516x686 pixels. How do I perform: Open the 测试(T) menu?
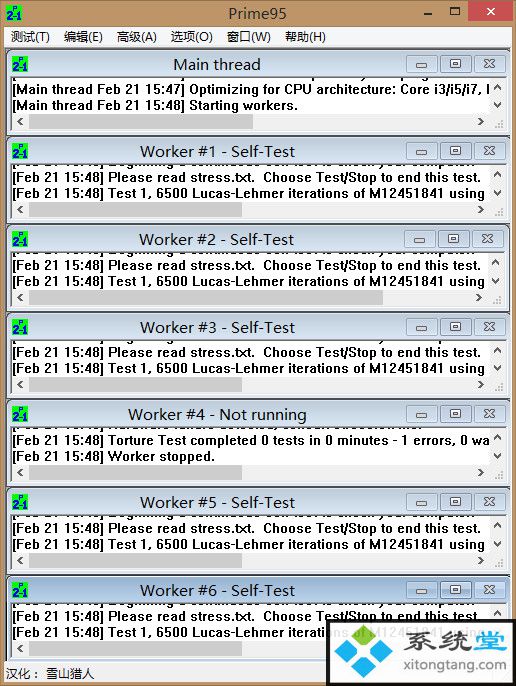pyautogui.click(x=30, y=37)
